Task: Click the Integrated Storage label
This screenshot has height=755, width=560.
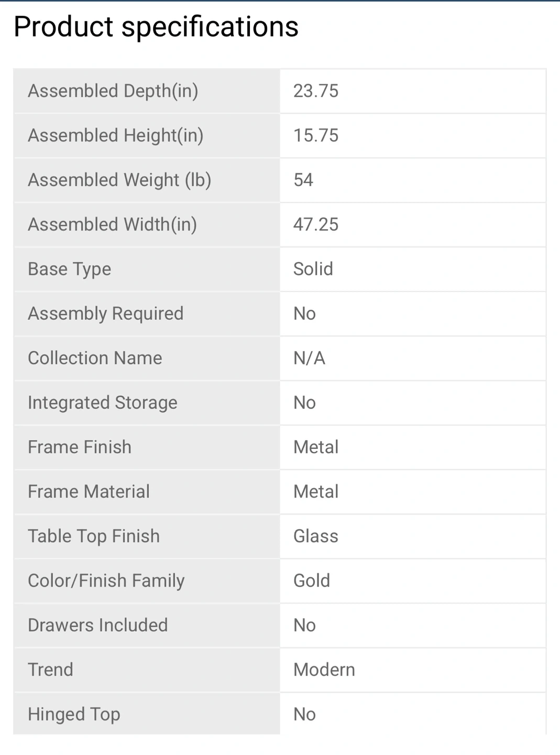Action: pos(102,403)
